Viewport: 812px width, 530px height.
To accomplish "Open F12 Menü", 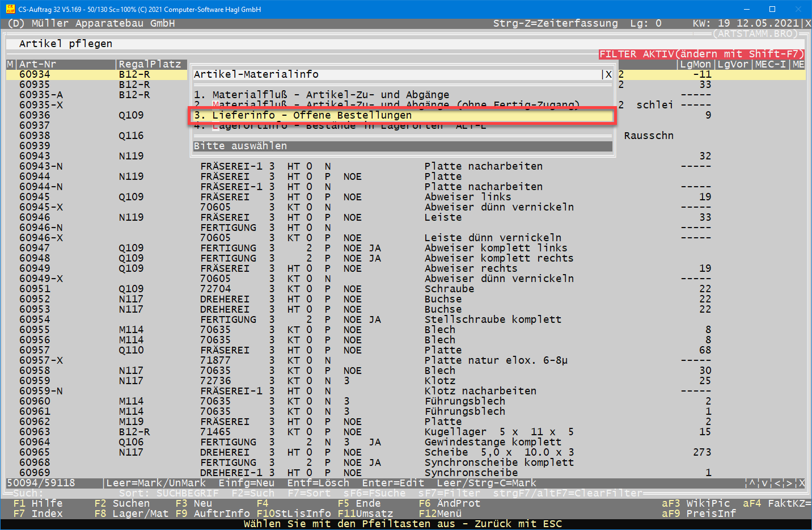I will [440, 514].
